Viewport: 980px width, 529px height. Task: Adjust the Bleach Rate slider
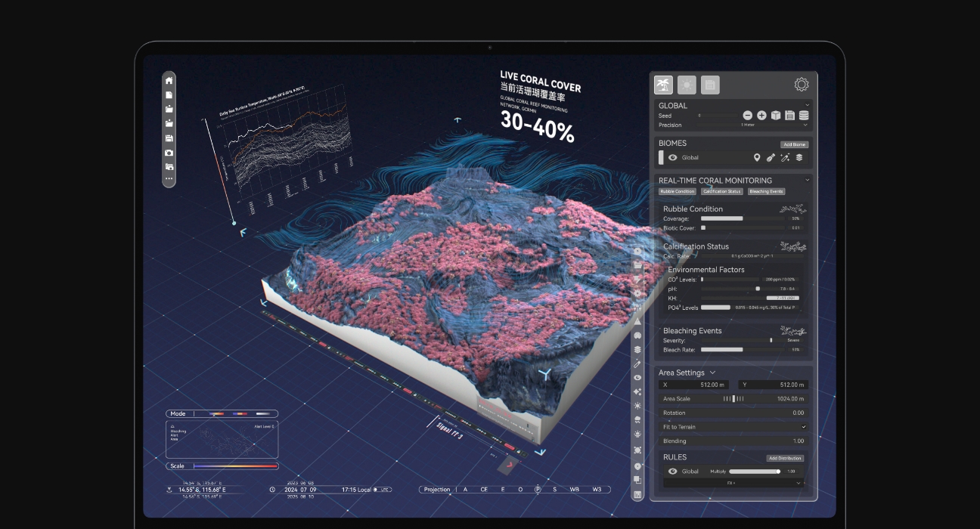743,350
